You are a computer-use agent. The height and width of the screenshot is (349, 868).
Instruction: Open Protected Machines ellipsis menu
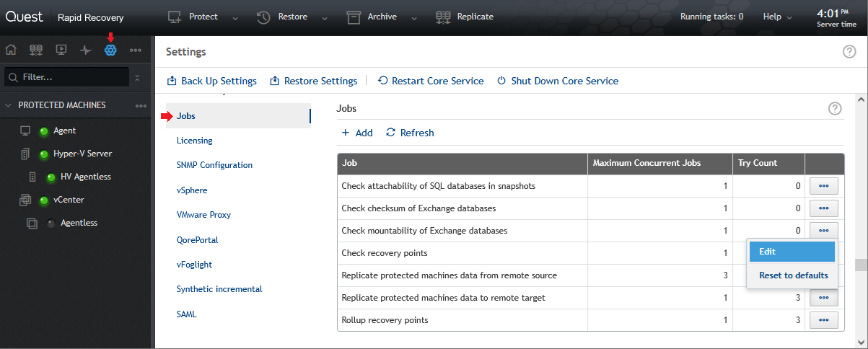click(141, 106)
